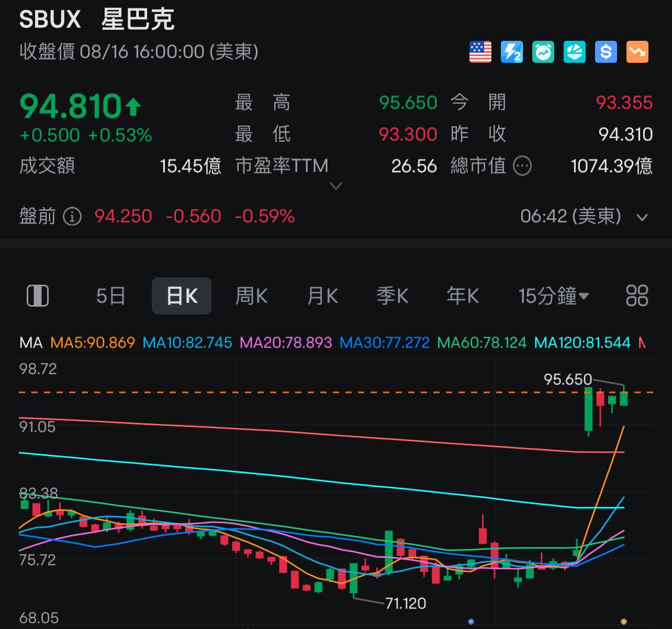Tap the US flag market icon

point(480,52)
